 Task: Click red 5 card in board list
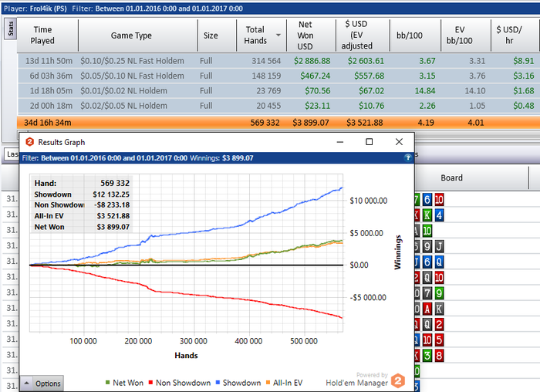pos(439,340)
